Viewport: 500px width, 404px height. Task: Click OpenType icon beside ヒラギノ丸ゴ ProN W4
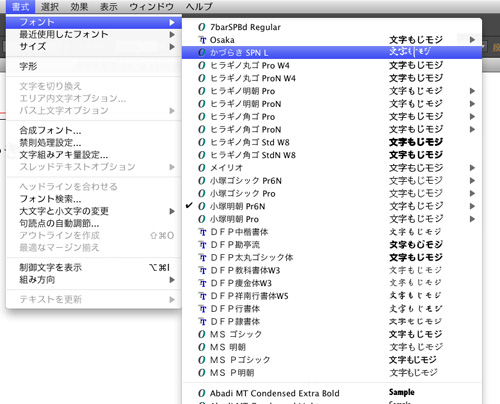(x=202, y=78)
